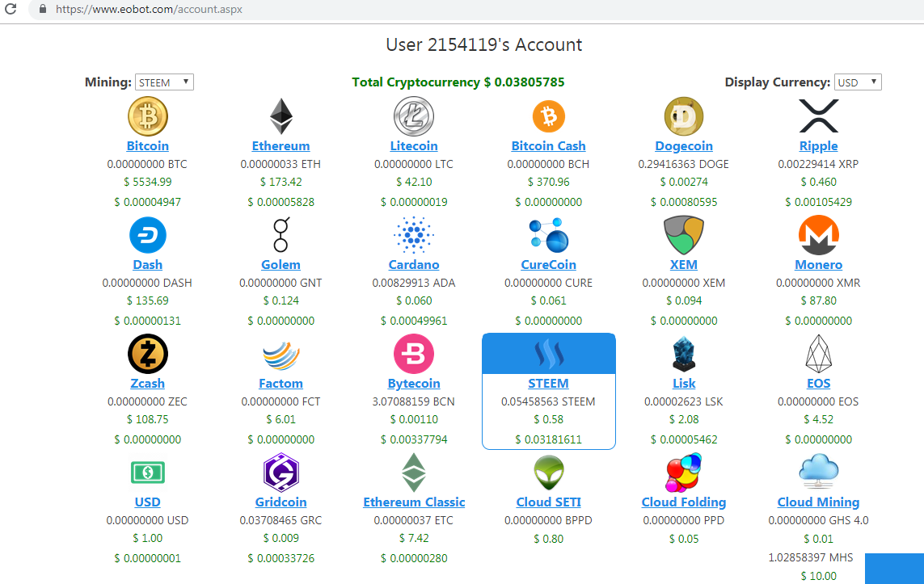The height and width of the screenshot is (584, 924).
Task: Follow the Monero text link
Action: pyautogui.click(x=819, y=265)
